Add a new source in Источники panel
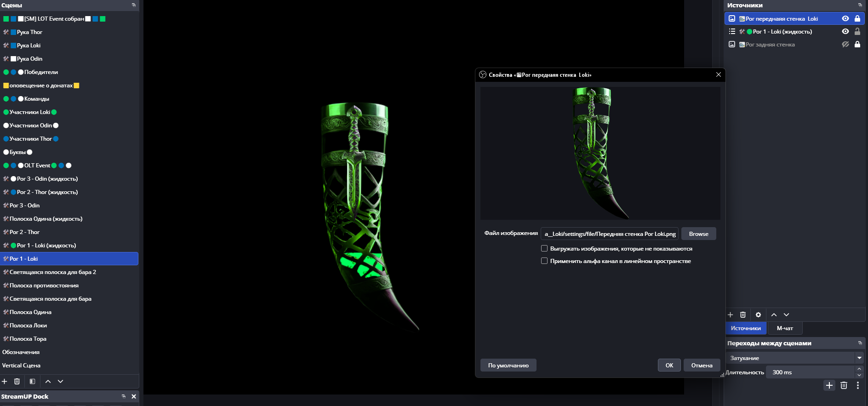868x406 pixels. 731,315
